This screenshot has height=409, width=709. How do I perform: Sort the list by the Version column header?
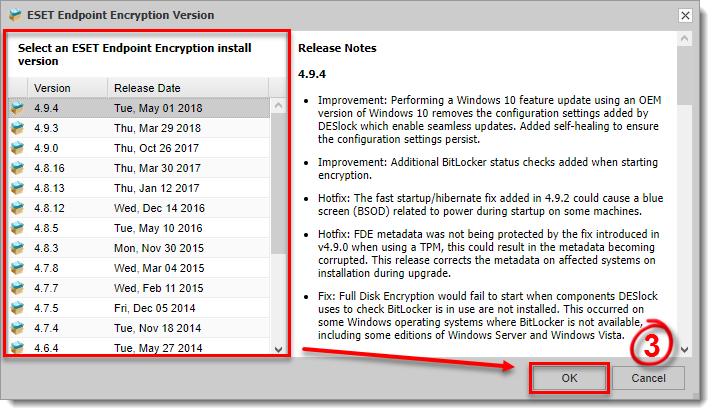[68, 88]
